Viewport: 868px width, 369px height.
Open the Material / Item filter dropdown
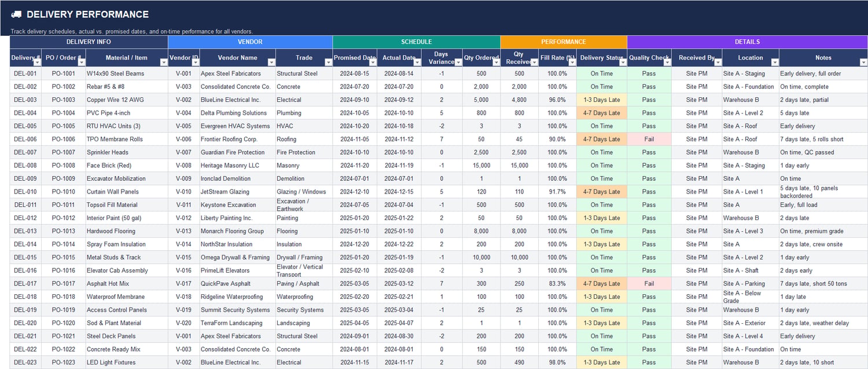click(x=164, y=62)
